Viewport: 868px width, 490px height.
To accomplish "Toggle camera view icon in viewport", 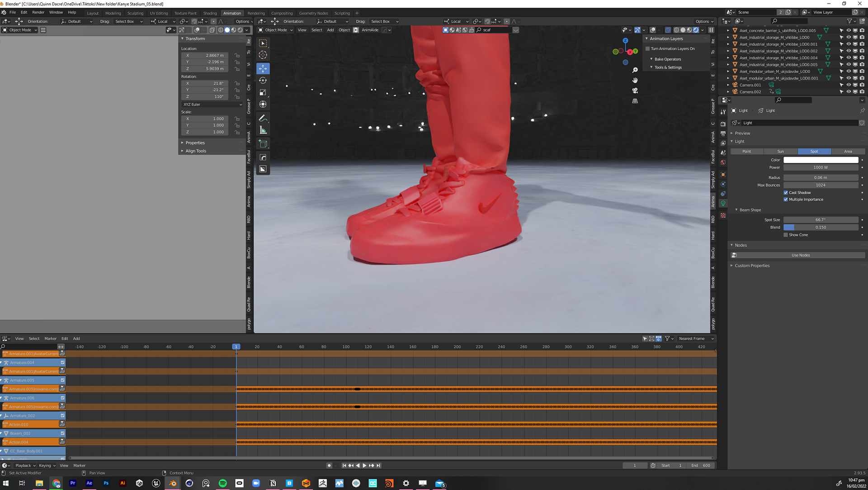I will click(635, 90).
